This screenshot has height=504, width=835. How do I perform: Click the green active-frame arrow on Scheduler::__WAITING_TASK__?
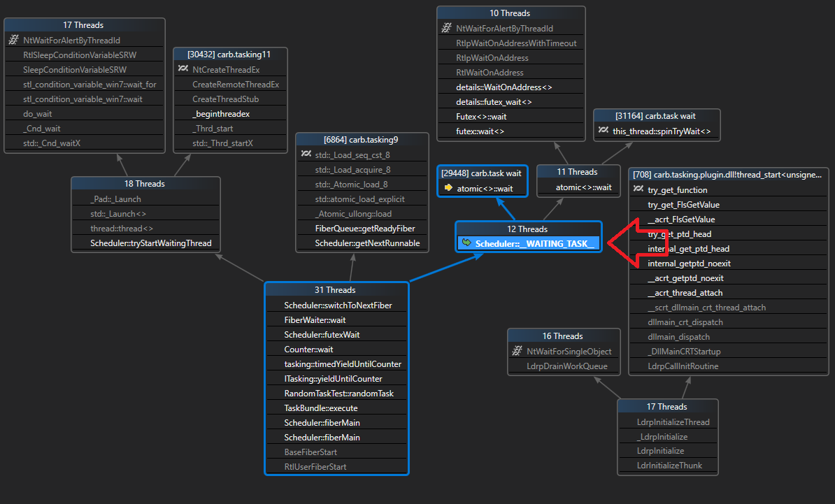[466, 243]
